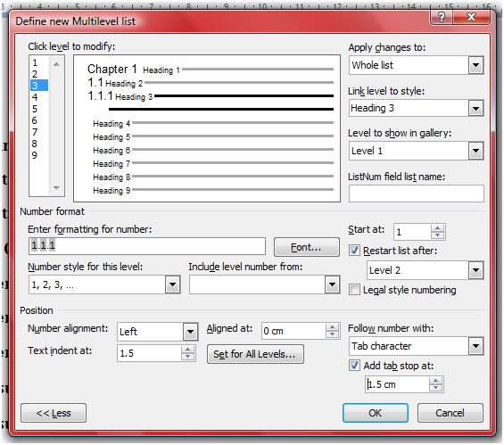Increase Text indent at with up arrow
The height and width of the screenshot is (445, 504).
pyautogui.click(x=187, y=350)
